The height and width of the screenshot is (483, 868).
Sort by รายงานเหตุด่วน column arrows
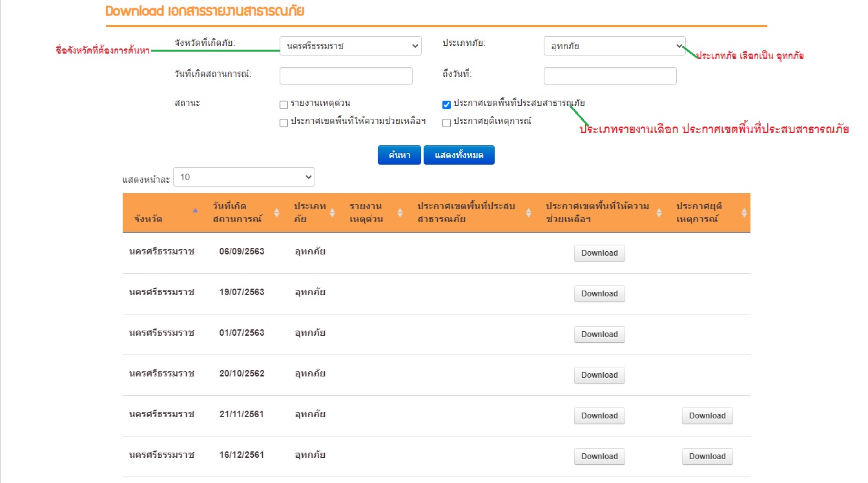(400, 212)
